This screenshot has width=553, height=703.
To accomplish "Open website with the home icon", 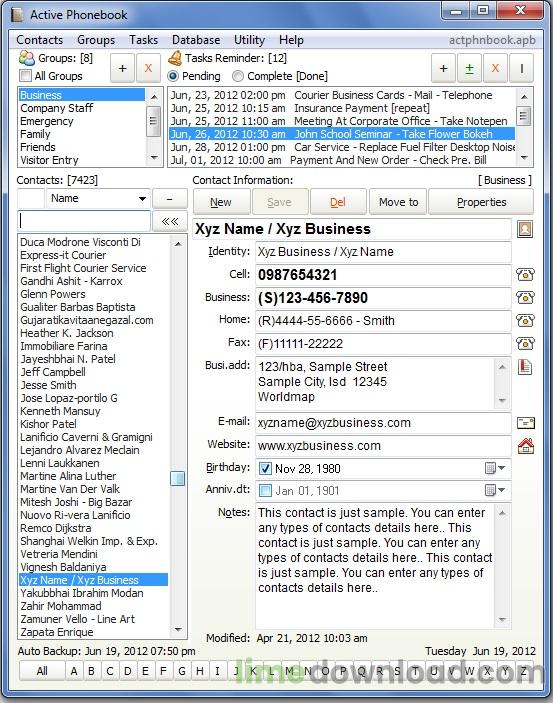I will (525, 446).
